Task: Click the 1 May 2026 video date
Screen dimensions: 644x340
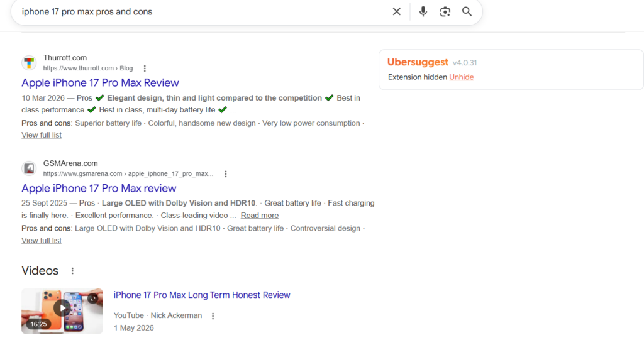Action: click(x=134, y=327)
